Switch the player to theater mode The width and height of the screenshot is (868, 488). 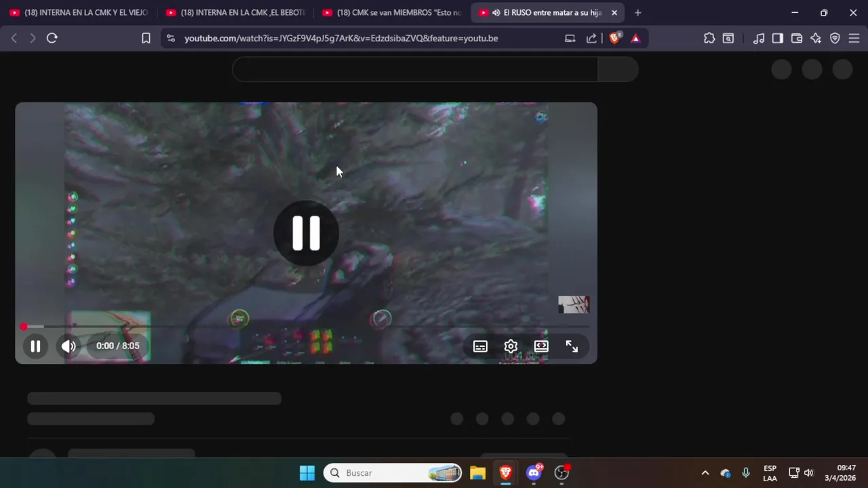tap(541, 346)
